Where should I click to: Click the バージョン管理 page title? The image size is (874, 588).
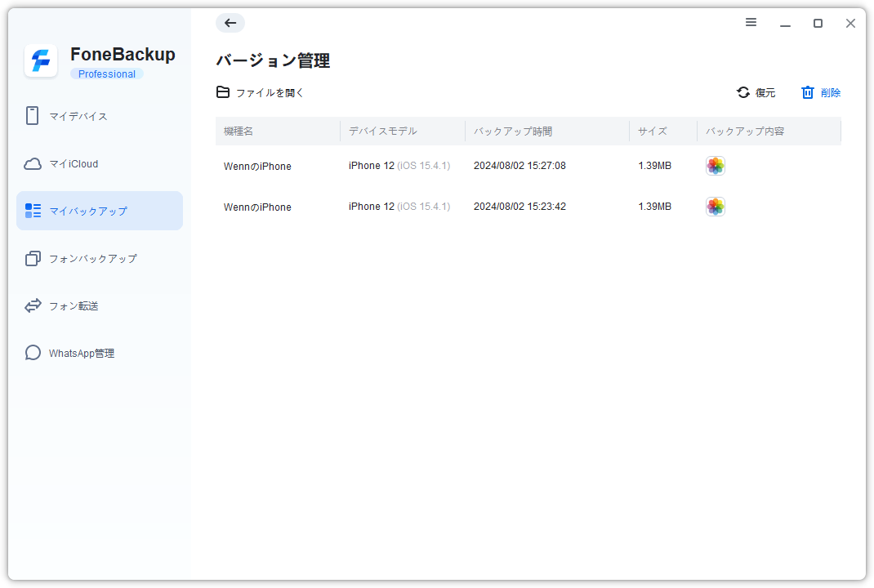(273, 60)
